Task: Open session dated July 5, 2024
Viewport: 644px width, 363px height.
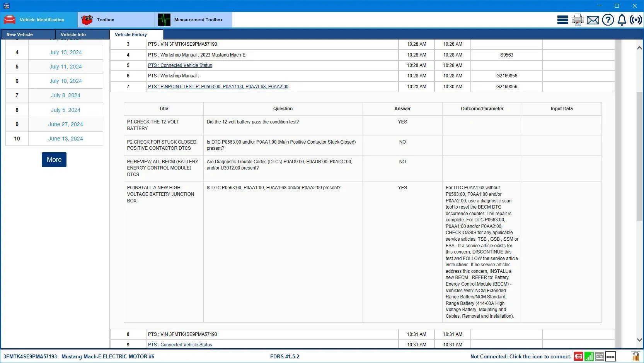Action: click(x=66, y=110)
